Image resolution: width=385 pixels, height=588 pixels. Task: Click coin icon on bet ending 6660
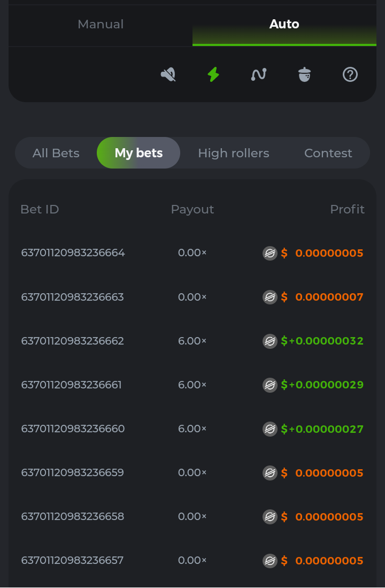pyautogui.click(x=270, y=429)
